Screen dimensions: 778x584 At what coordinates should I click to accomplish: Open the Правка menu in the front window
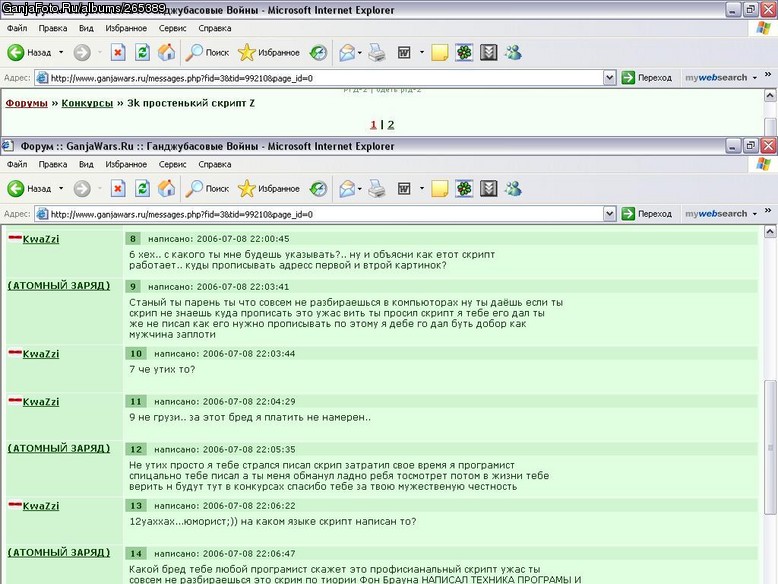(x=53, y=164)
